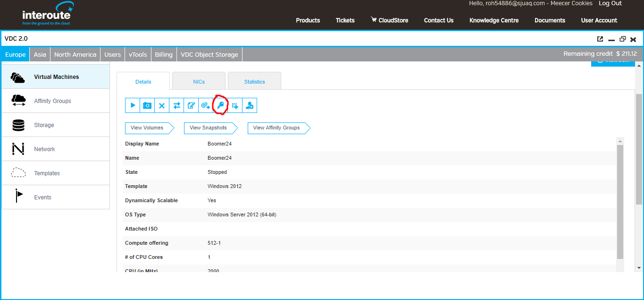Open the Users tab

[112, 54]
